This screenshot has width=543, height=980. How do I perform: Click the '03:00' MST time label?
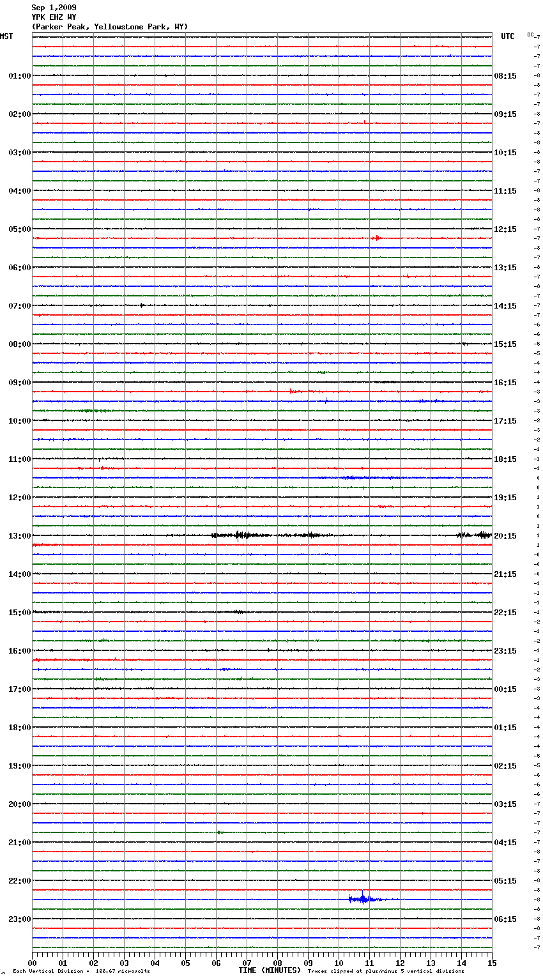tap(20, 153)
